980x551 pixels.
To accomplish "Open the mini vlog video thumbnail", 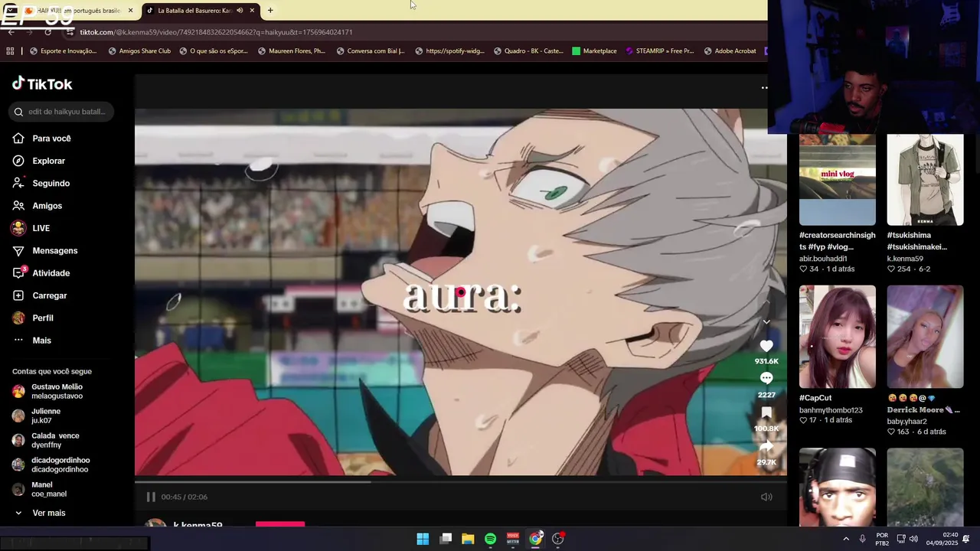I will pyautogui.click(x=838, y=180).
